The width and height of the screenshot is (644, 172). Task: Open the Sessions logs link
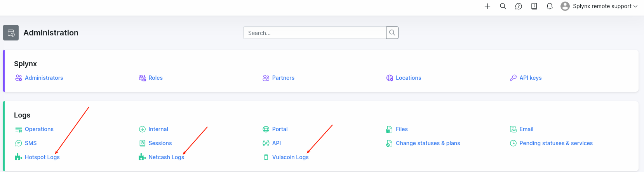coord(160,143)
